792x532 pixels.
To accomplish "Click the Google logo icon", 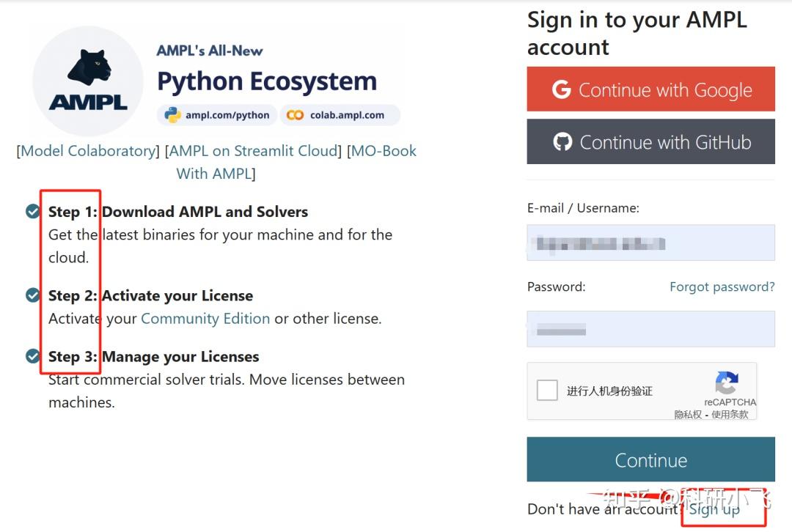I will (x=562, y=89).
